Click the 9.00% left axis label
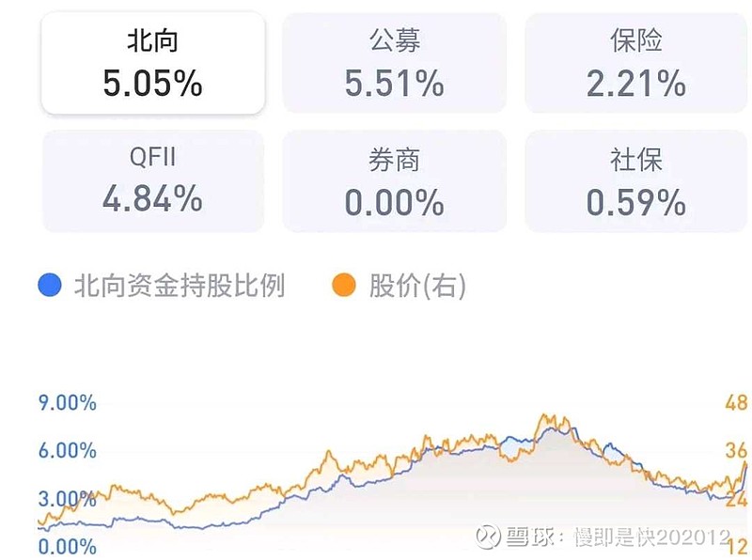 pos(67,403)
